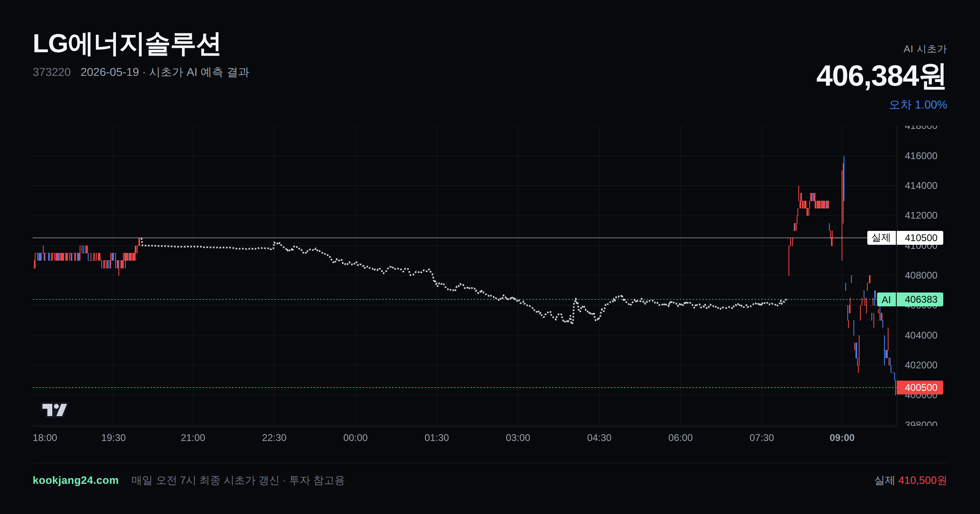Click the 2026-05-19 시초가 AI 예측 결과 subtitle
This screenshot has height=514, width=980.
tap(165, 72)
